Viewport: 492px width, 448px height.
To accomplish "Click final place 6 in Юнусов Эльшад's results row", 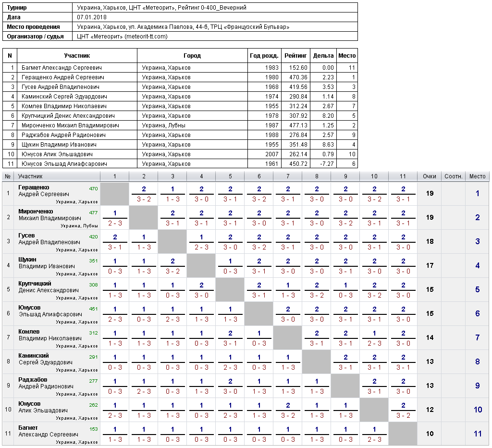I will click(477, 313).
